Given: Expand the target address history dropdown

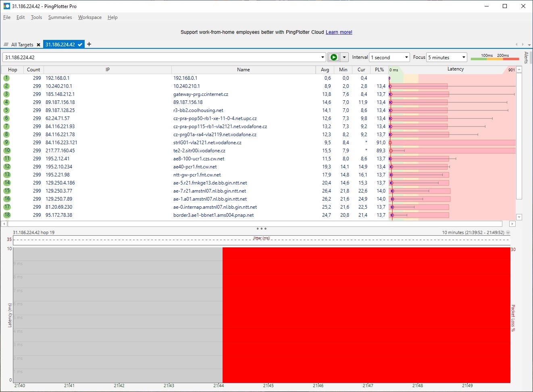Looking at the screenshot, I should click(x=323, y=58).
